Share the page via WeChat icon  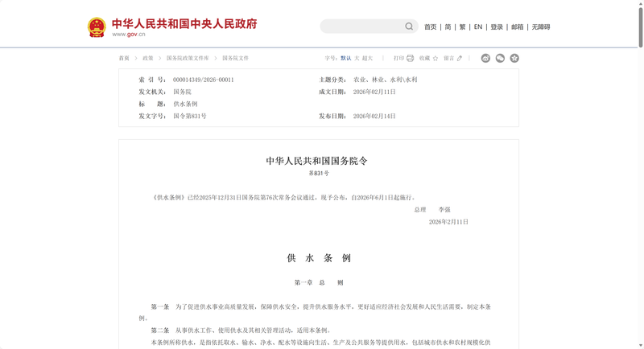(500, 58)
